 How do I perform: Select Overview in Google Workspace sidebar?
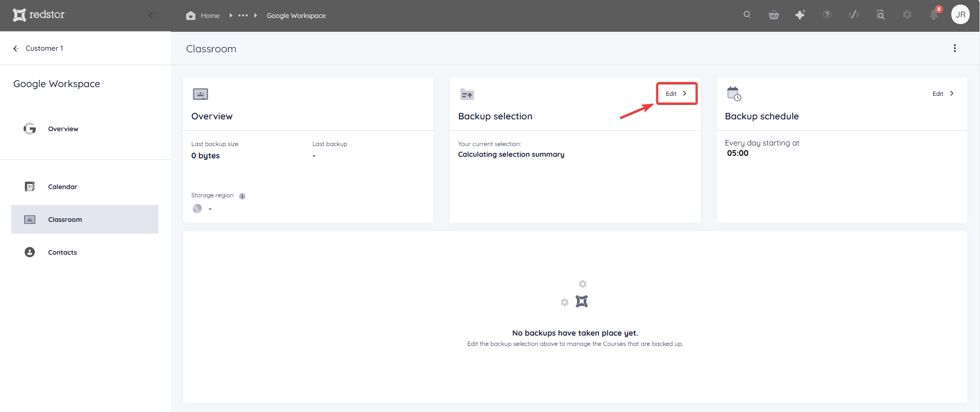(x=85, y=129)
